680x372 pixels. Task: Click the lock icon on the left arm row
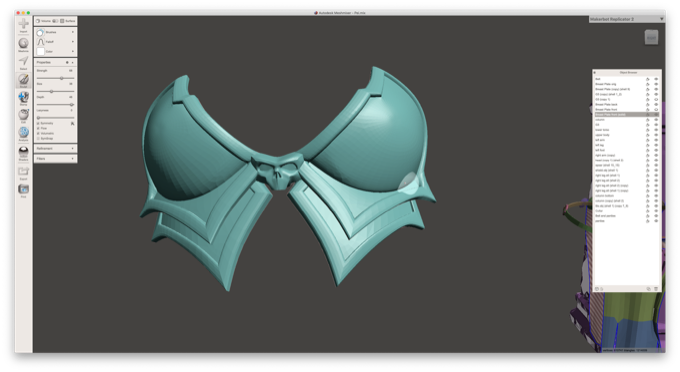point(648,140)
